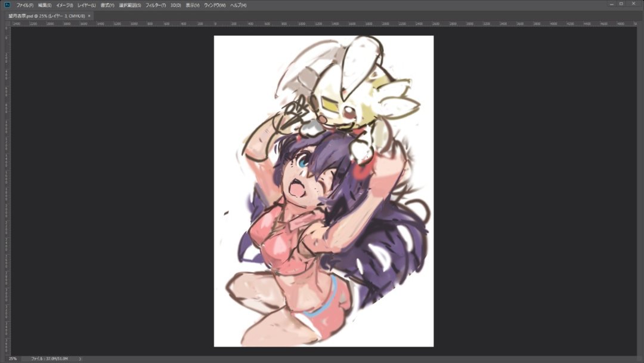The width and height of the screenshot is (644, 363).
Task: Click the illustration canvas artwork
Action: tap(324, 191)
